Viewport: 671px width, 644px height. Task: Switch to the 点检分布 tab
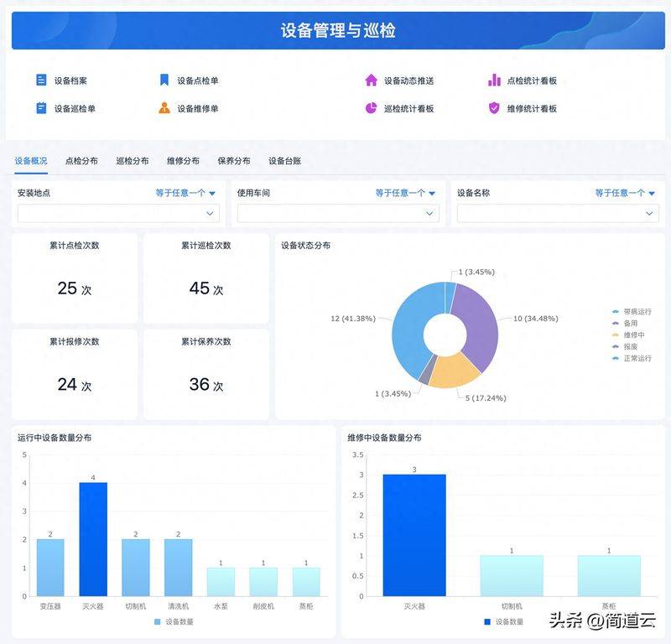[81, 161]
